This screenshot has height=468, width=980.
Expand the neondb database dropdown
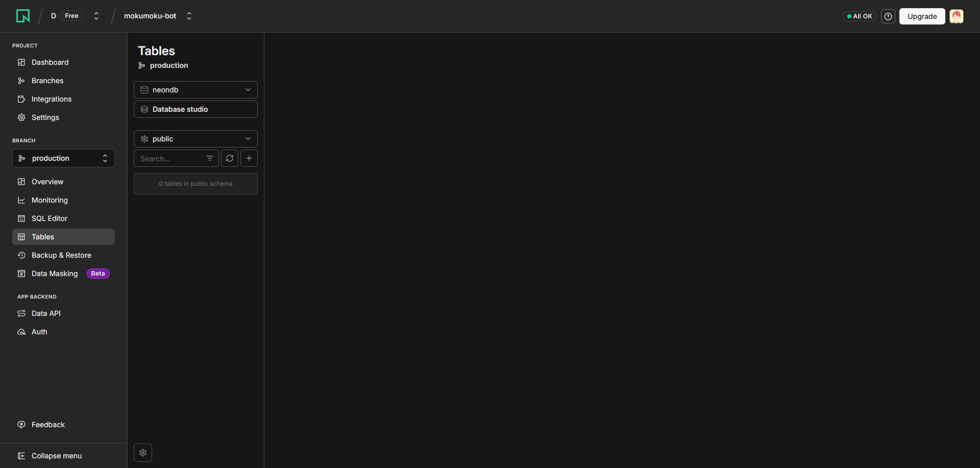(195, 90)
